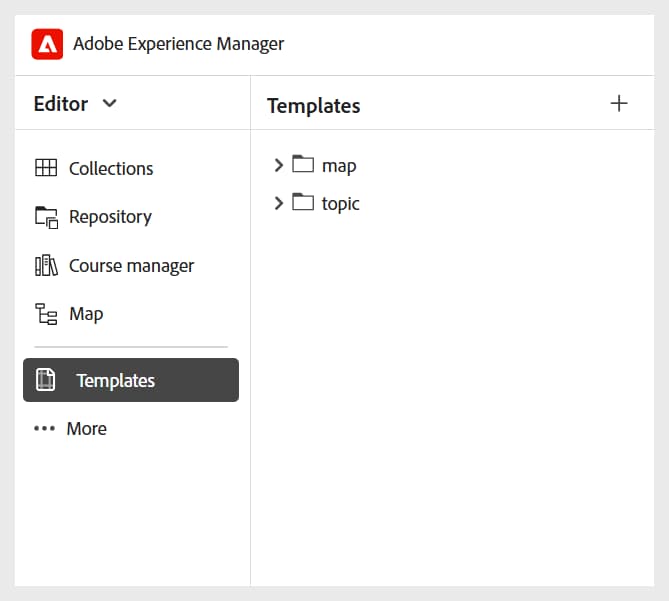The image size is (669, 601).
Task: Go to Course manager
Action: point(131,265)
